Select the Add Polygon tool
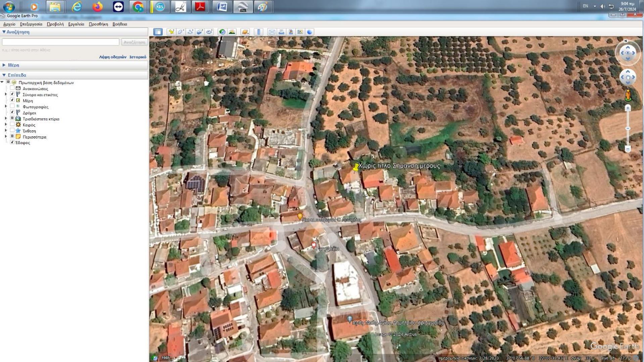 tap(181, 32)
